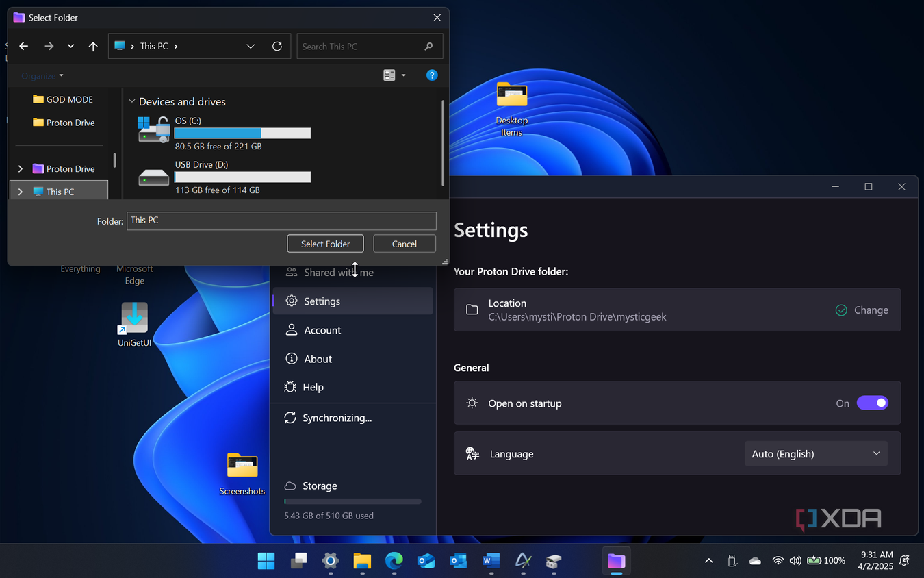Select the USB Drive (D:)
This screenshot has height=578, width=924.
point(224,177)
